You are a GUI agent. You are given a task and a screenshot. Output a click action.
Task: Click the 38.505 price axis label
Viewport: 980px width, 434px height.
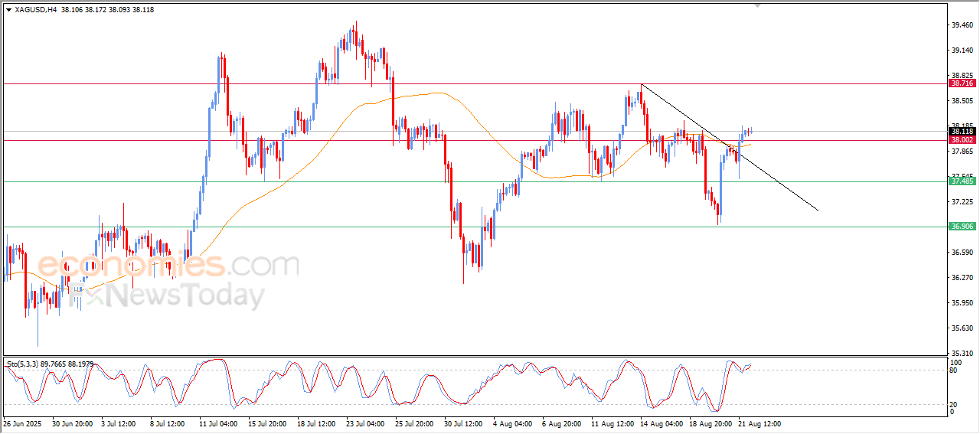[962, 101]
